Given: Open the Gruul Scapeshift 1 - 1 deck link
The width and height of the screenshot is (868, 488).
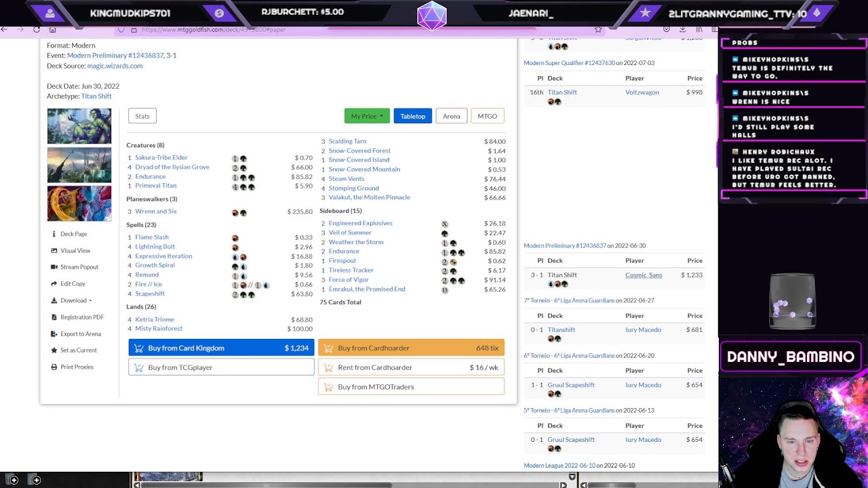Looking at the screenshot, I should point(571,385).
